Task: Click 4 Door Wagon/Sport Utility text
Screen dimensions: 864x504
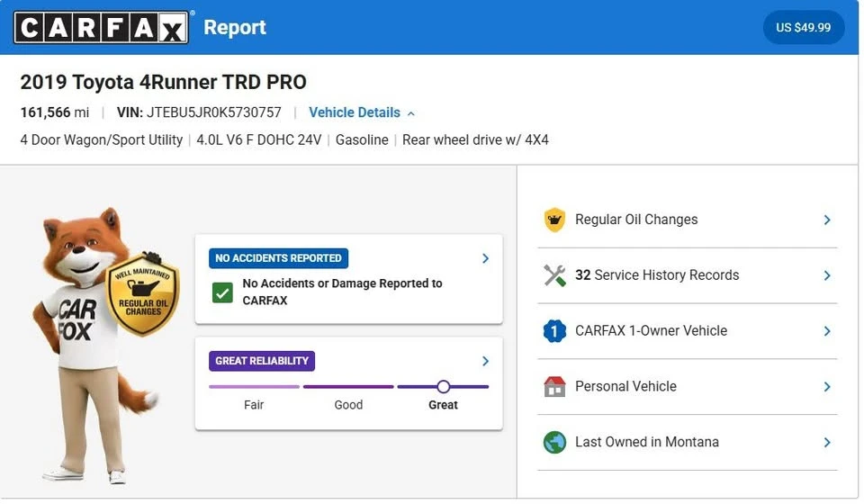Action: coord(102,139)
